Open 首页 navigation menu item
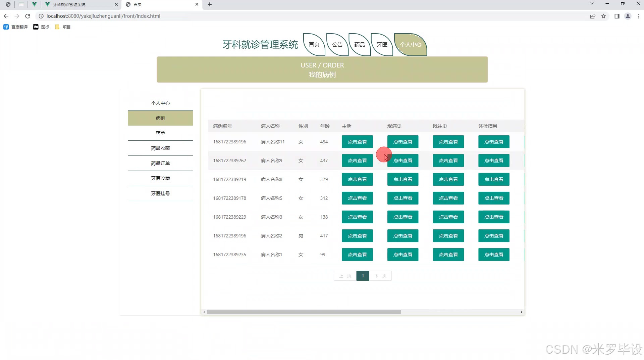 (x=314, y=44)
